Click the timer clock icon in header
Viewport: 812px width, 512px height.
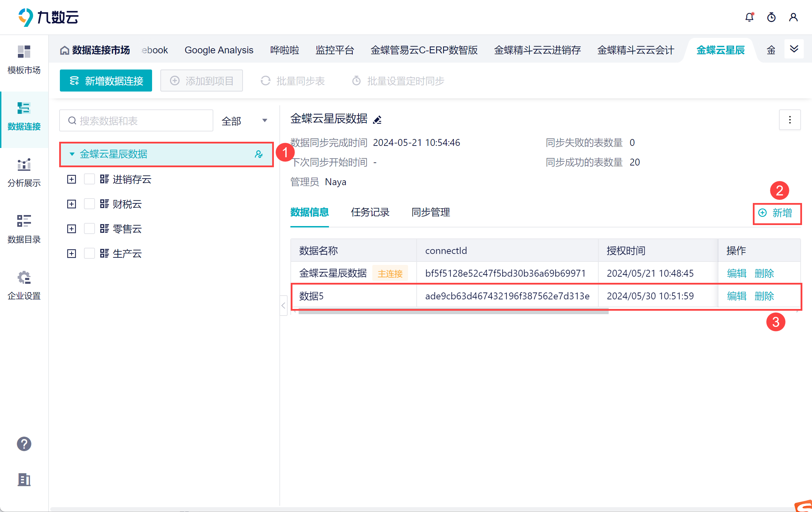tap(771, 17)
